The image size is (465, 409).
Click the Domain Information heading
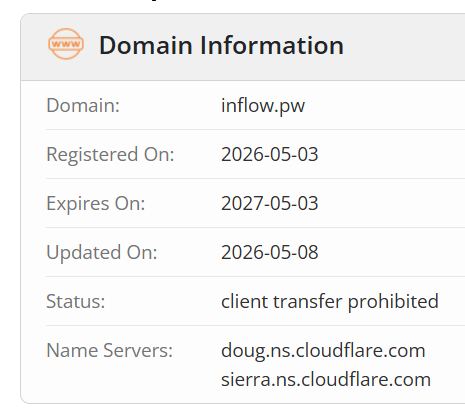click(221, 45)
